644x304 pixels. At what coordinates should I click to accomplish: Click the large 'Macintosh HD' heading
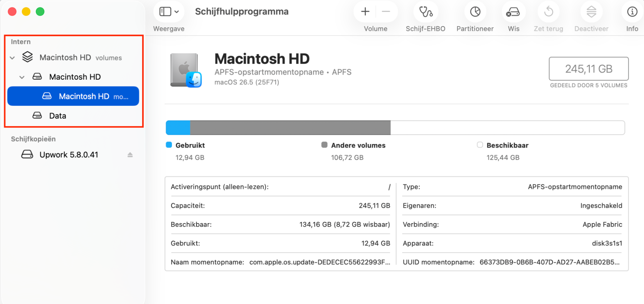coord(262,59)
